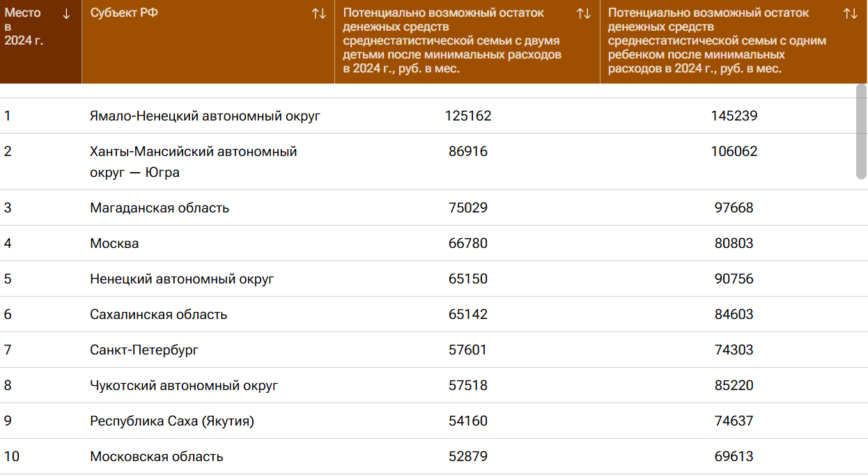The image size is (868, 475).
Task: Click the 'Место в 2024 г.' header text
Action: click(24, 26)
